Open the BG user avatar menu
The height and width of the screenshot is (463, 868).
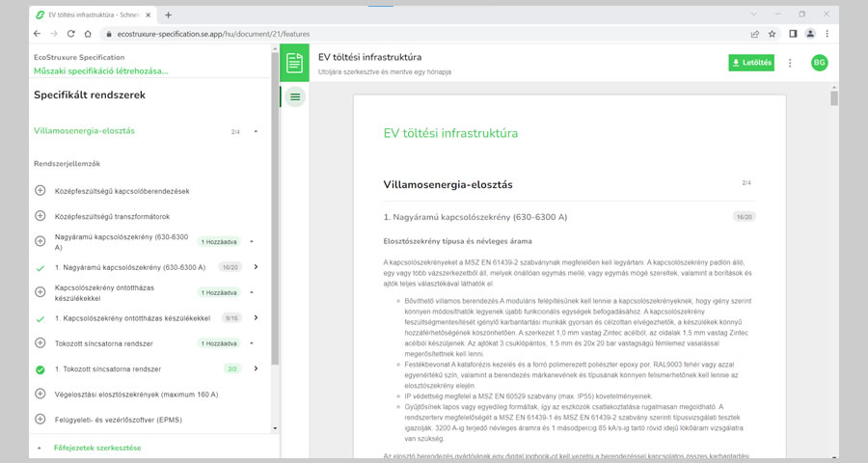819,63
